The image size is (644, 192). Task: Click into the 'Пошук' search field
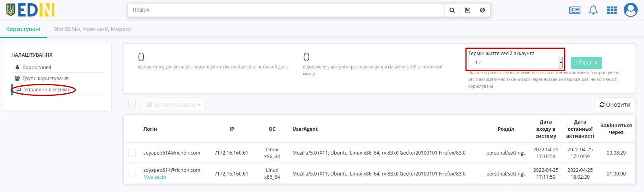click(286, 10)
